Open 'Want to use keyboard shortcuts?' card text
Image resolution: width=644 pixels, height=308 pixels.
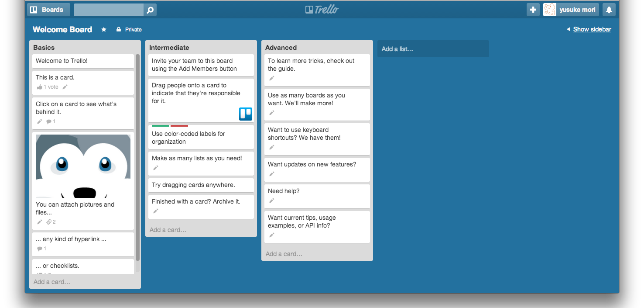pyautogui.click(x=304, y=134)
